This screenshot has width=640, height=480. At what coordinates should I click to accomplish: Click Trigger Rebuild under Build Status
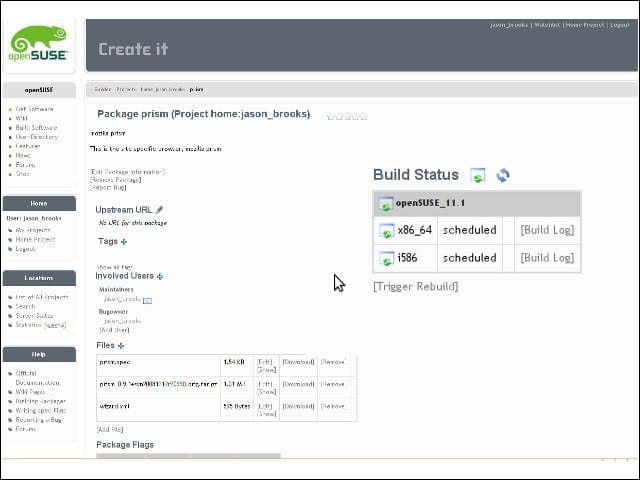coord(416,287)
